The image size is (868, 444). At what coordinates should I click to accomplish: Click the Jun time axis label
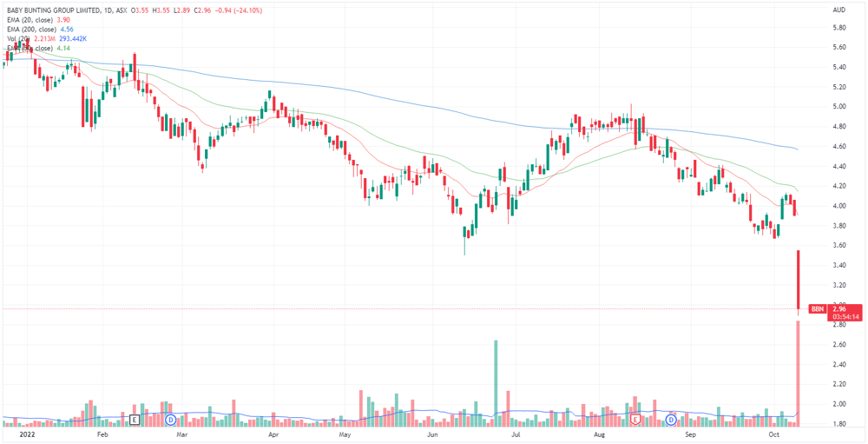[x=432, y=436]
